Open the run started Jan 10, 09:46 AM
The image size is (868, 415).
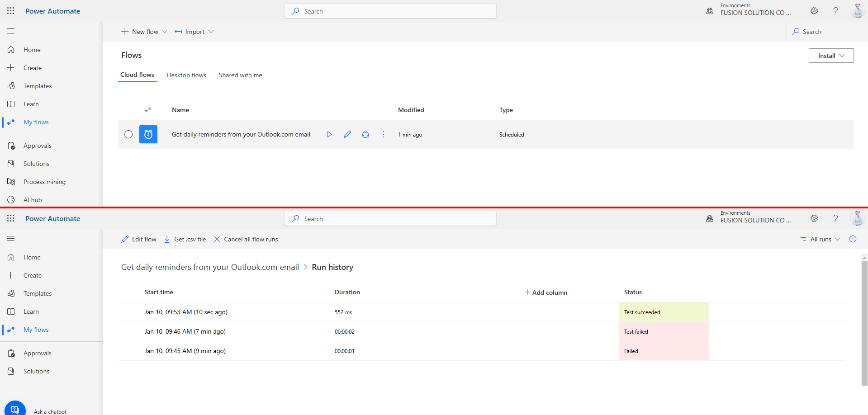pyautogui.click(x=185, y=331)
